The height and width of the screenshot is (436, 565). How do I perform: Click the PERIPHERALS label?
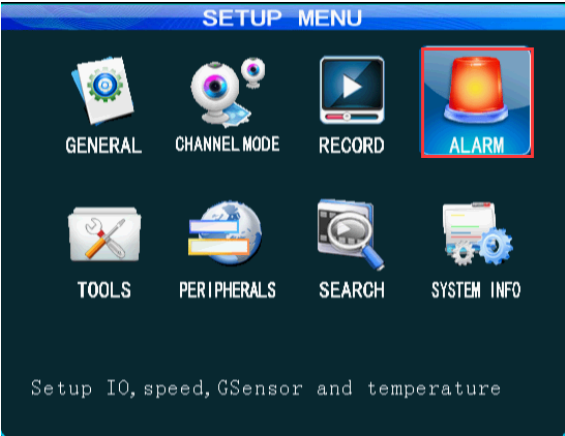227,290
